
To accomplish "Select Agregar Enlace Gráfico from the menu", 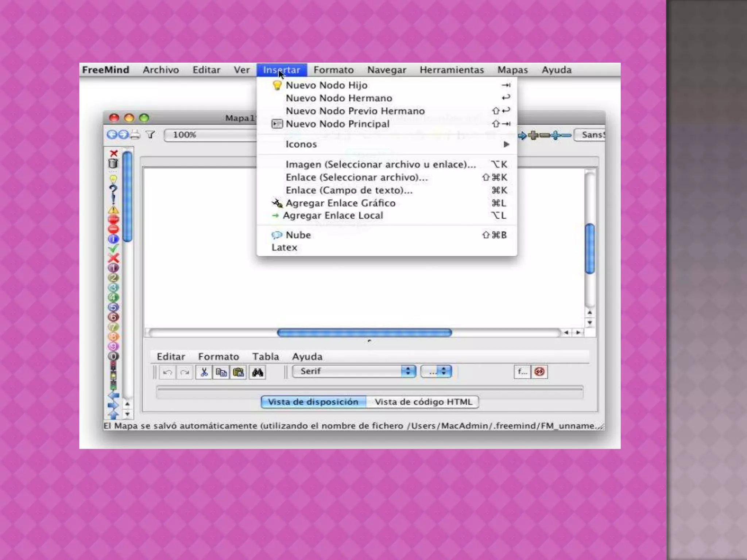I will (x=340, y=203).
